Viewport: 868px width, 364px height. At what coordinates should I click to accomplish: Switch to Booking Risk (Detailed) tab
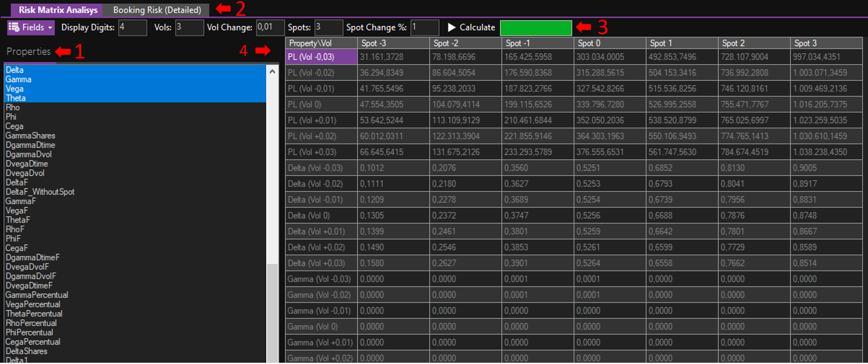pos(157,10)
